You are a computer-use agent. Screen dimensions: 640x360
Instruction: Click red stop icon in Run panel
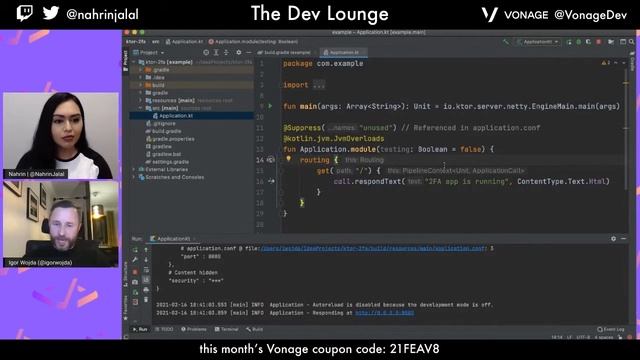coord(136,271)
